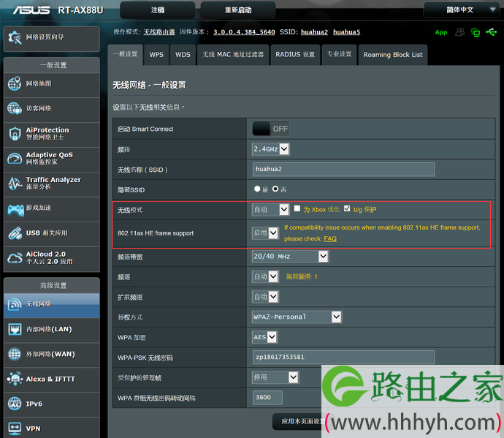Open the Traffic Analyzer waveform icon
This screenshot has width=504, height=438.
click(x=15, y=184)
